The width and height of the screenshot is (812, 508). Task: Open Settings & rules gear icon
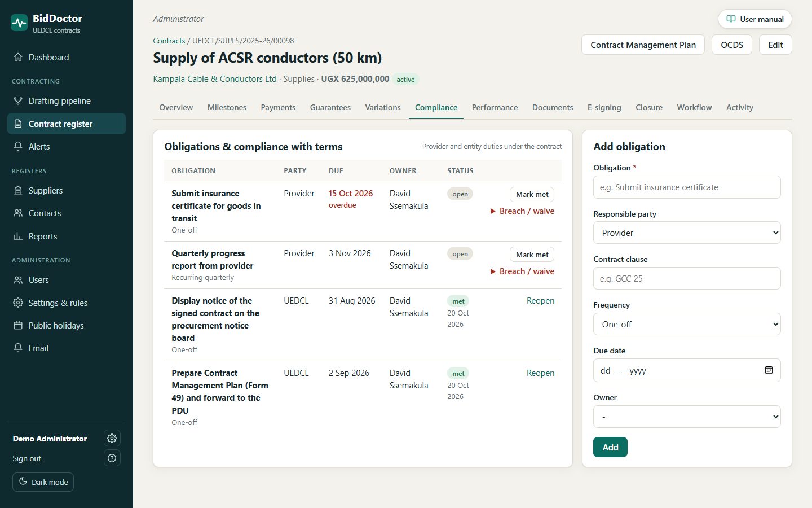point(18,303)
